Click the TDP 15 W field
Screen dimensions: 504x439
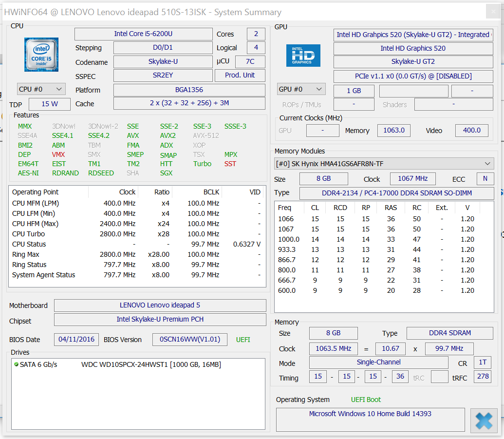49,104
